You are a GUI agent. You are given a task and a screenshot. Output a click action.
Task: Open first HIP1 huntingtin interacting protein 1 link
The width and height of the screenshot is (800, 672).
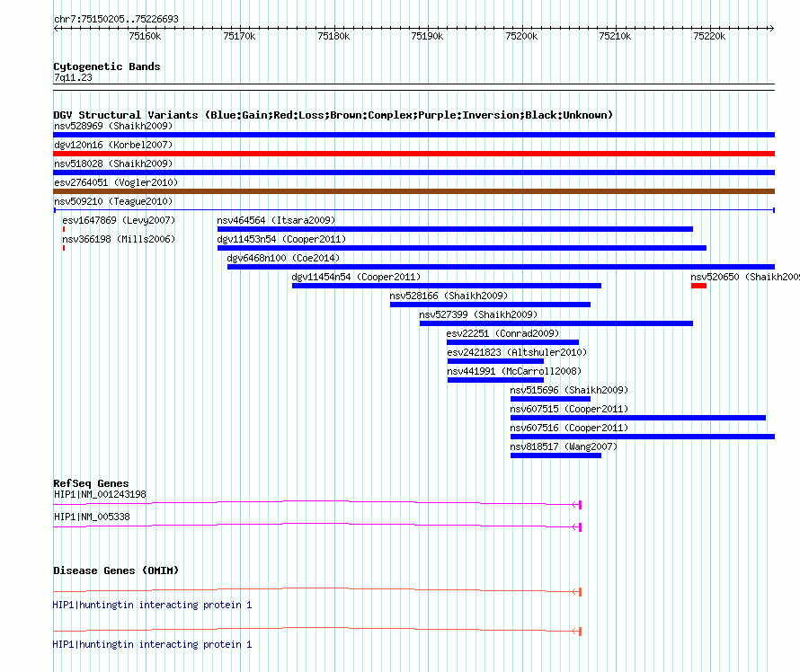pos(152,606)
